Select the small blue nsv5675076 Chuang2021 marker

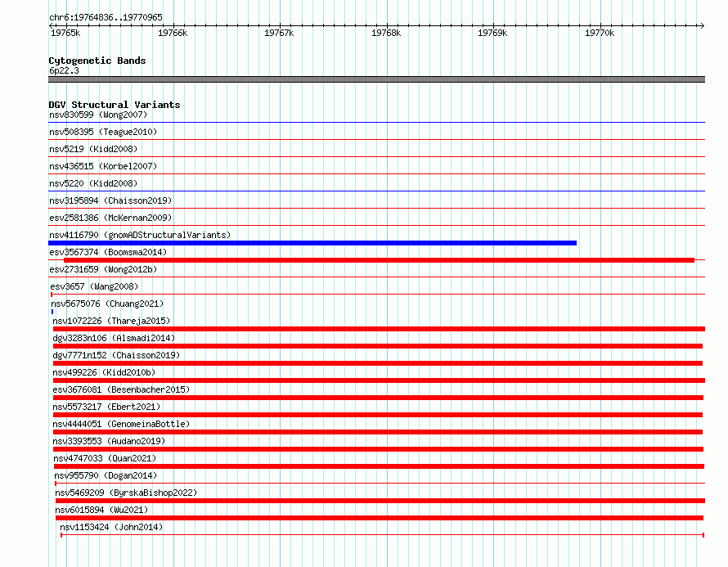tap(52, 312)
